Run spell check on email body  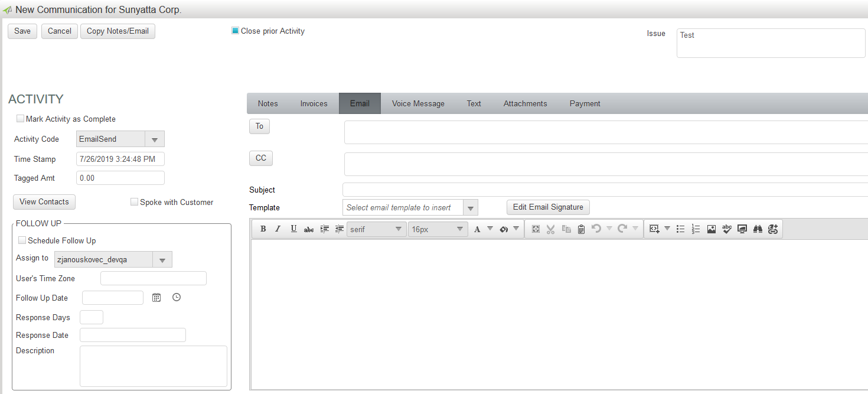[x=727, y=229]
